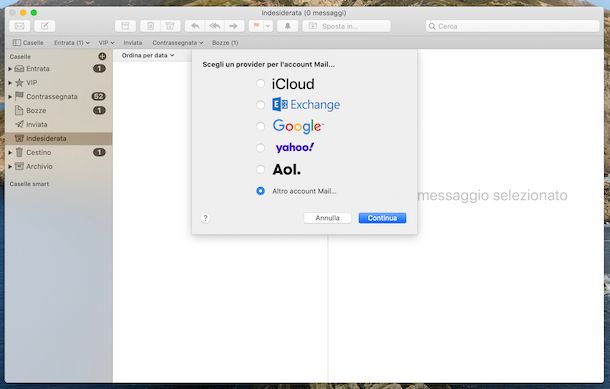This screenshot has width=610, height=389.
Task: Select VIP in the sidebar
Action: pyautogui.click(x=58, y=82)
